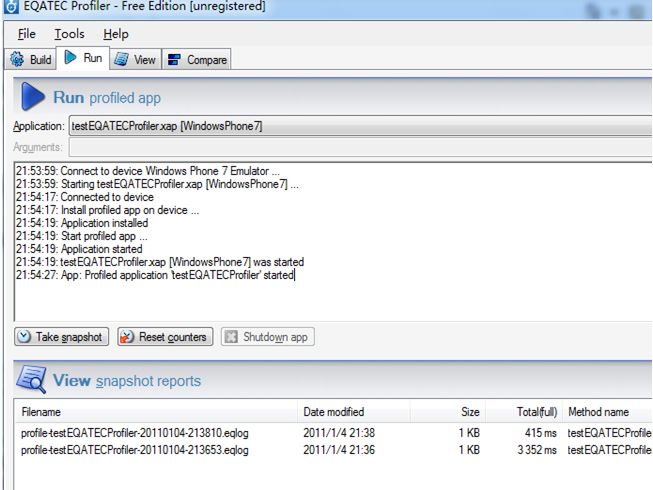
Task: Open the Help menu
Action: [x=116, y=34]
